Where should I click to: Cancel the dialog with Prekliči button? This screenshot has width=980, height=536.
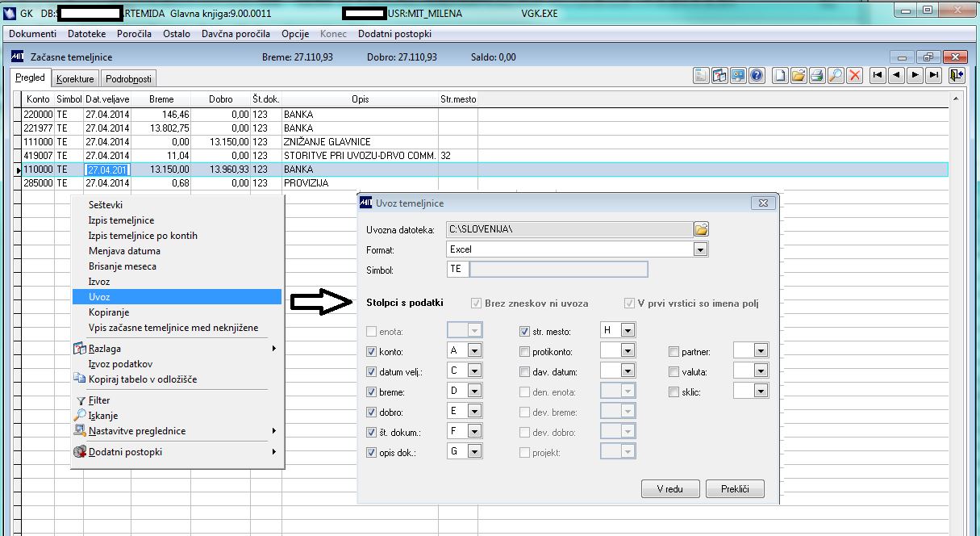coord(734,489)
